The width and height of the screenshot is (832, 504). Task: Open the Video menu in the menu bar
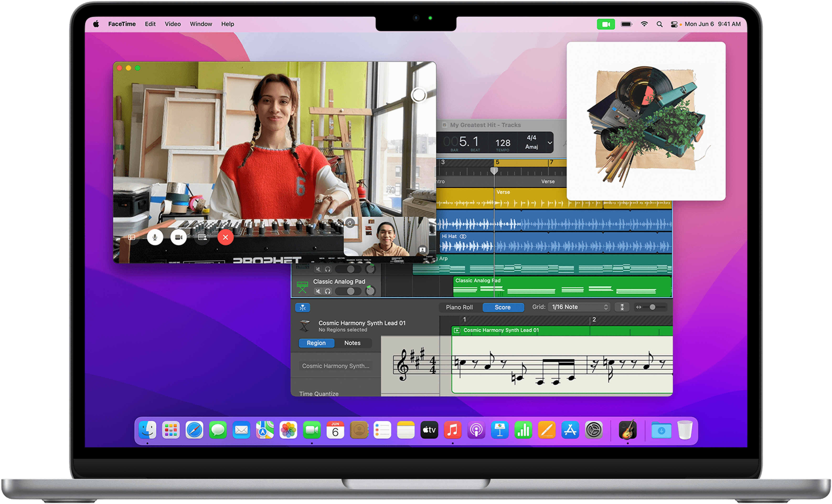173,24
